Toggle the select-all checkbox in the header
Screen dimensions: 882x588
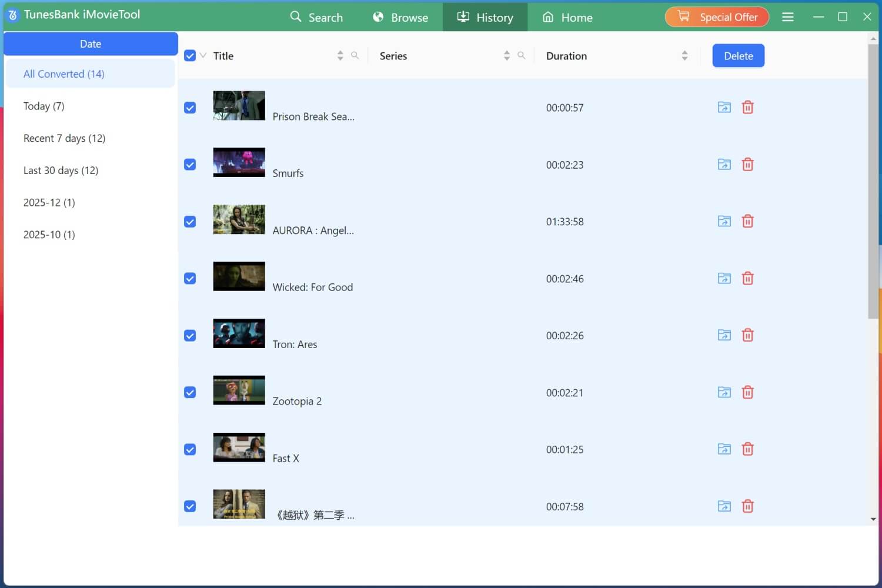190,55
